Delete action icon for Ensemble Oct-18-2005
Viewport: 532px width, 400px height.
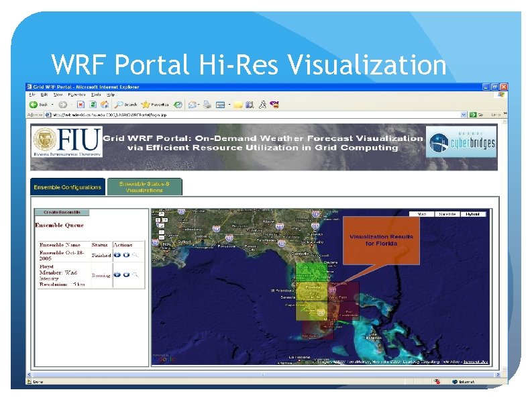tap(126, 255)
